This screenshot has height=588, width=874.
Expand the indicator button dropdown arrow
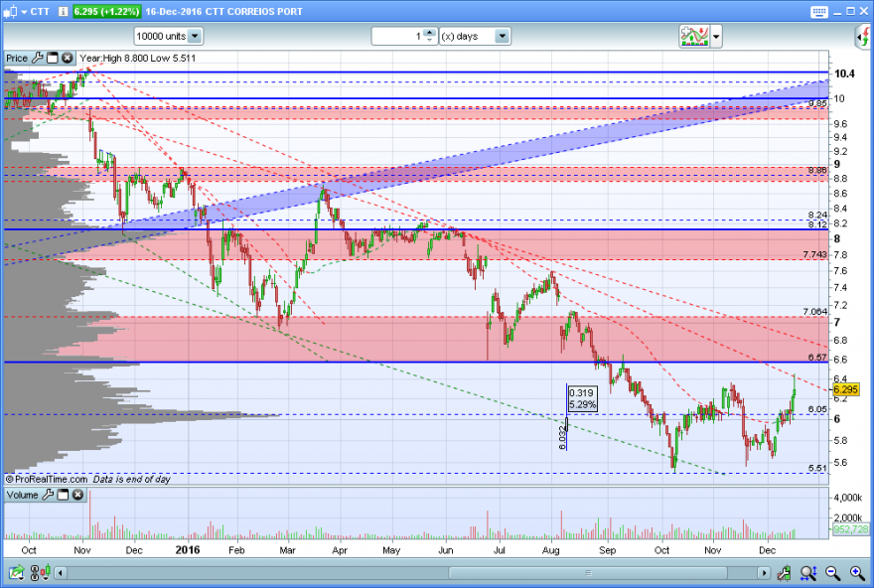click(x=716, y=37)
